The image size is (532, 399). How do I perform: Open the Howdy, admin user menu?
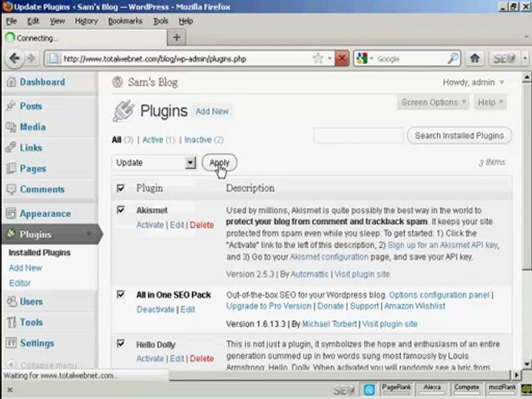pos(473,83)
